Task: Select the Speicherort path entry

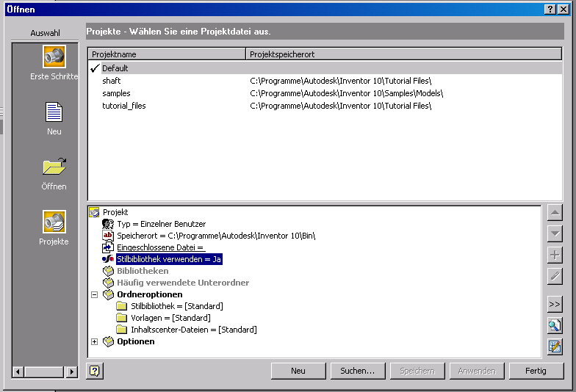Action: click(x=216, y=236)
